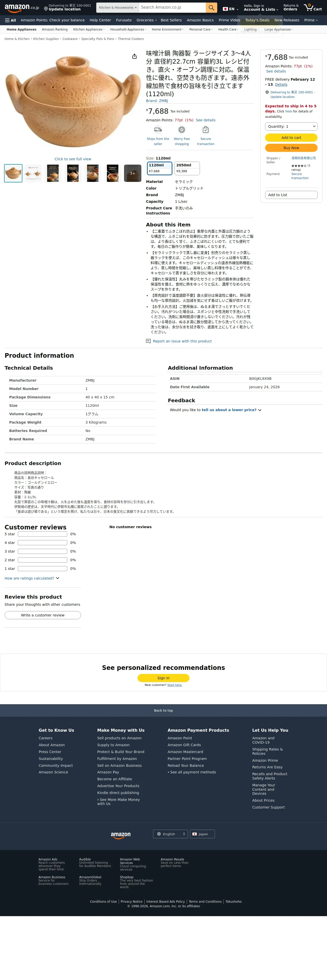Click the Add to cart button
This screenshot has width=327, height=980.
291,138
